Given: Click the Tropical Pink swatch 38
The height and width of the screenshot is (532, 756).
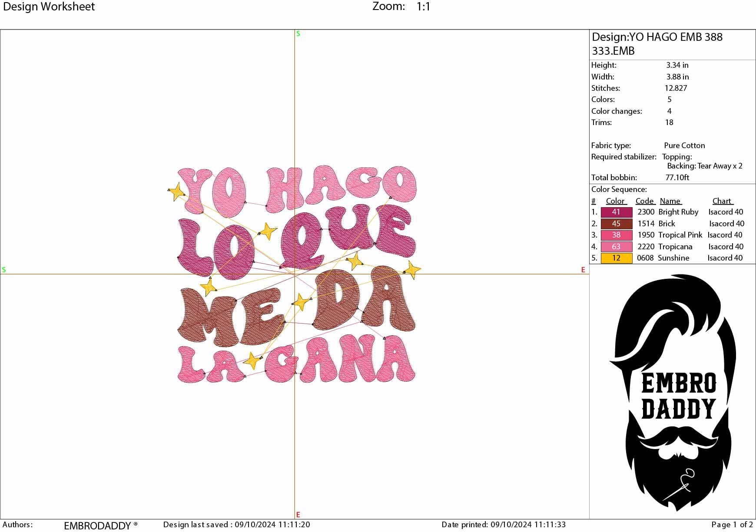Looking at the screenshot, I should (616, 235).
